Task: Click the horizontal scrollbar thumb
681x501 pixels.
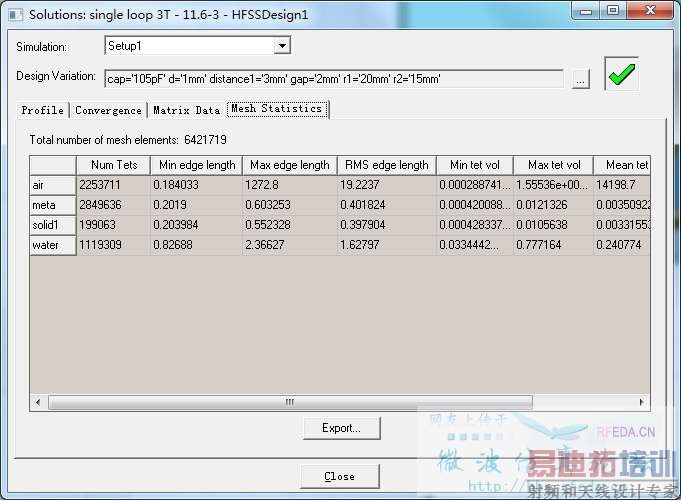Action: pyautogui.click(x=290, y=402)
